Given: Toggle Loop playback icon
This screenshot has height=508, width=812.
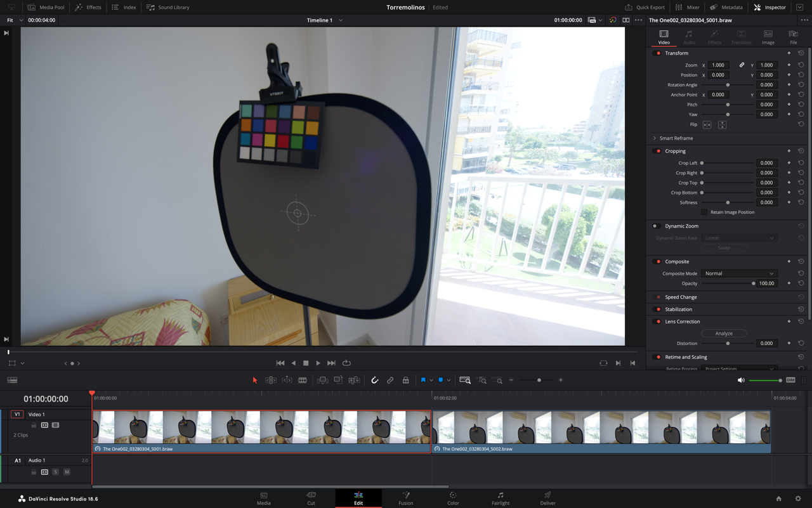Looking at the screenshot, I should coord(346,363).
